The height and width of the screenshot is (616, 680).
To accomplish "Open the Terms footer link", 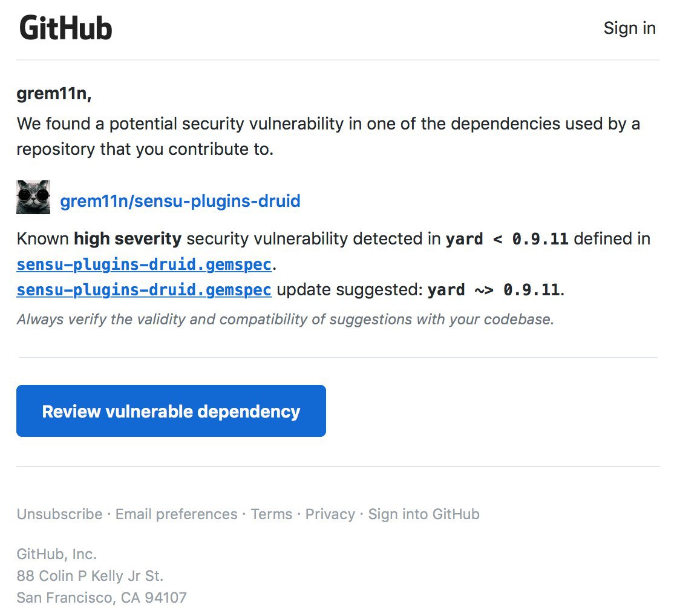I will click(x=271, y=514).
